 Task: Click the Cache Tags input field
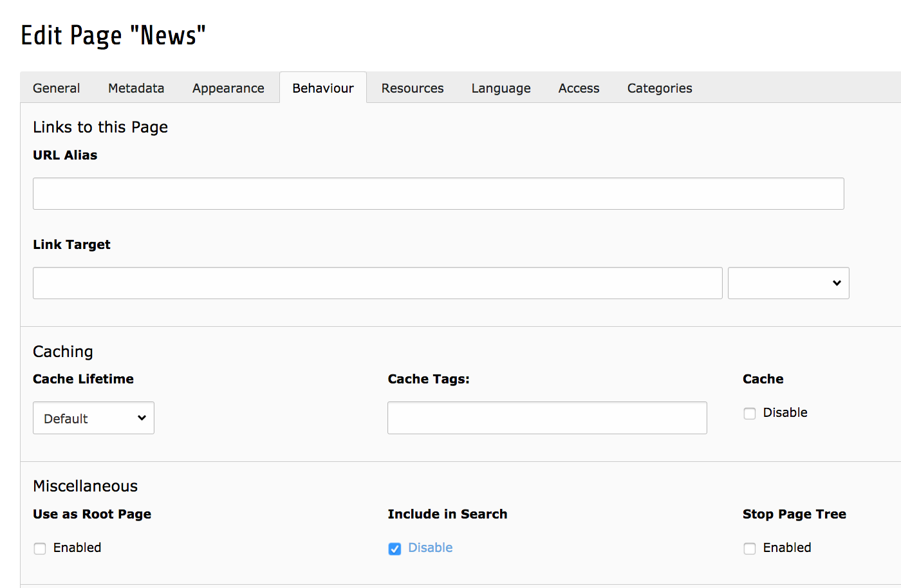click(x=547, y=418)
